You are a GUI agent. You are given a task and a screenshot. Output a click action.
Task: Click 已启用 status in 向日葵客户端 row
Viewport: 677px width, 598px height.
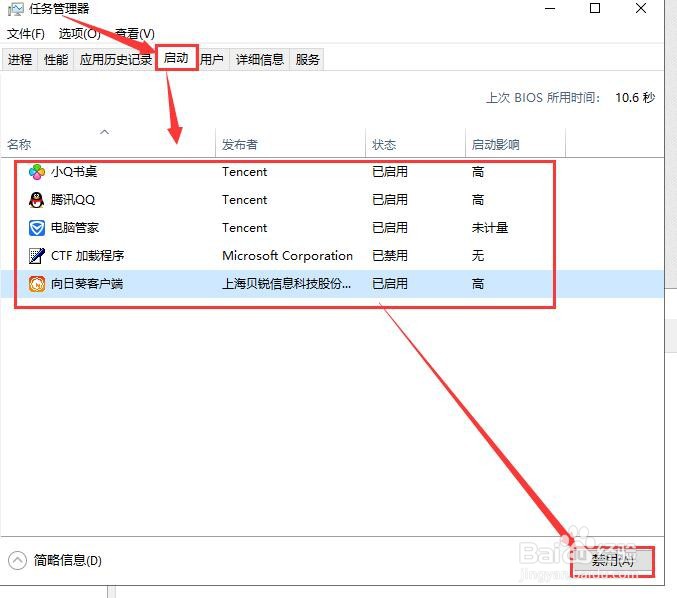tap(390, 284)
